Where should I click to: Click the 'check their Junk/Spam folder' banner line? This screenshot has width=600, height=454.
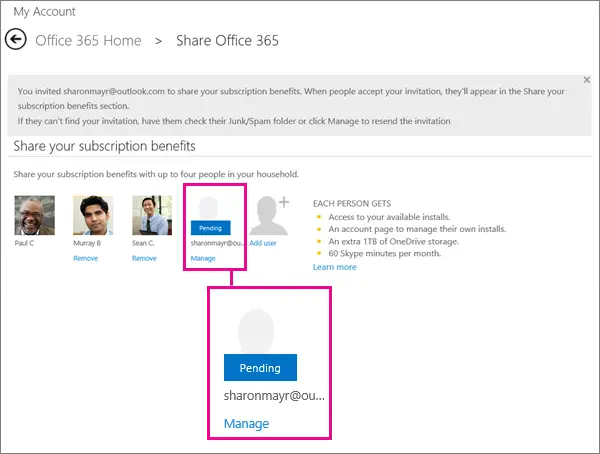(x=234, y=121)
